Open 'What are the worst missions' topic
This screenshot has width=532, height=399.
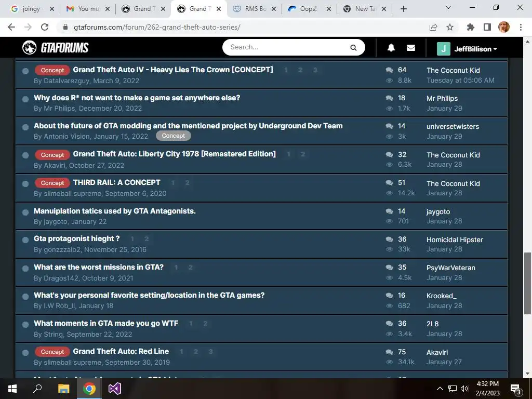[x=99, y=267]
